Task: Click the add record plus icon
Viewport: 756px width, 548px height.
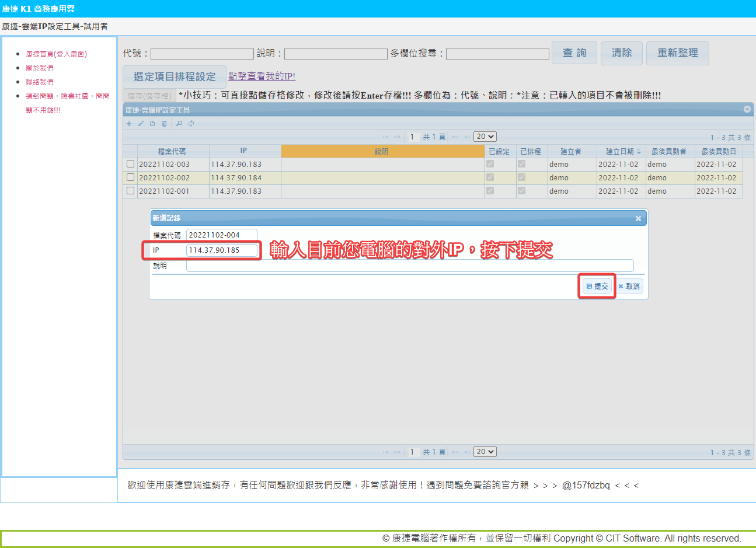Action: [x=129, y=124]
